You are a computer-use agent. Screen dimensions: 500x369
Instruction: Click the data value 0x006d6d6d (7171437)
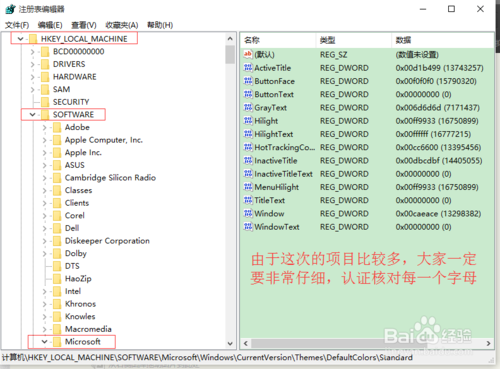pyautogui.click(x=438, y=108)
